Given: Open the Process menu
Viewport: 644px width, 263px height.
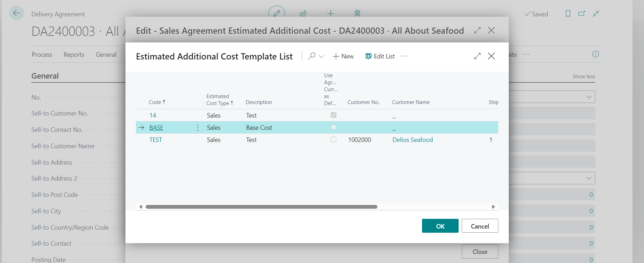Looking at the screenshot, I should [42, 55].
